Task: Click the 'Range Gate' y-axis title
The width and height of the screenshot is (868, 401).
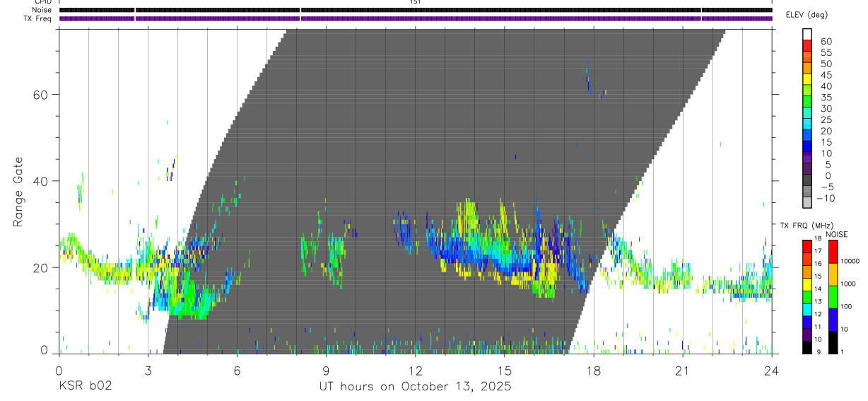Action: [18, 191]
